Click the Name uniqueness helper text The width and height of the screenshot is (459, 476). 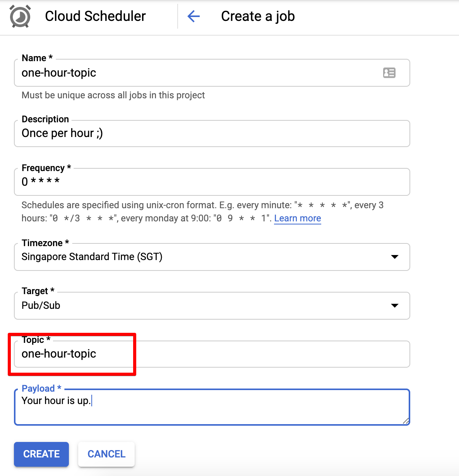click(x=113, y=95)
